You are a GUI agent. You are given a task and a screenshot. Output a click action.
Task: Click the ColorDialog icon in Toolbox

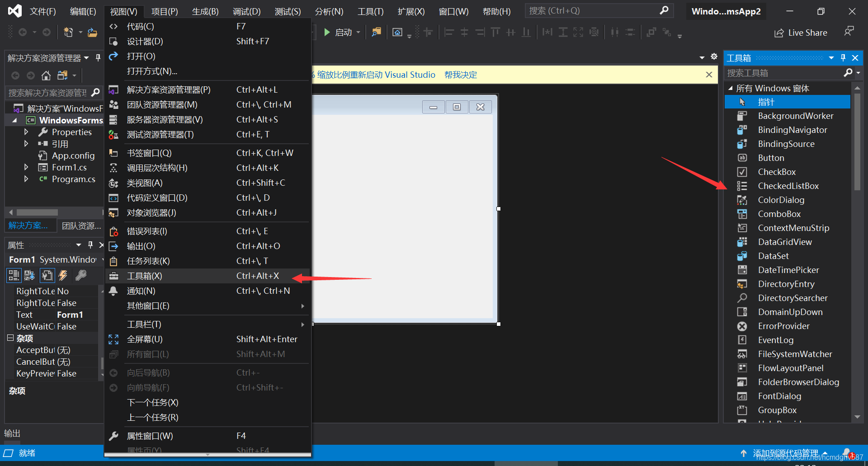742,200
